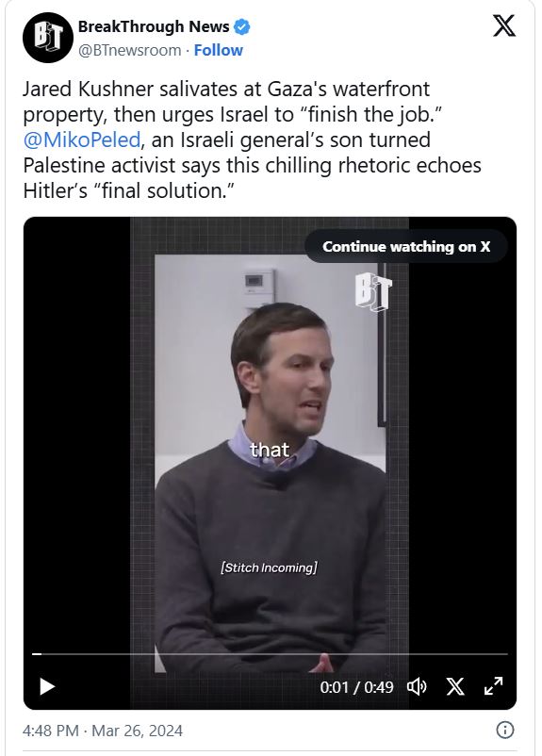Open the @MikoPeled mention link
The image size is (542, 756).
[x=81, y=140]
